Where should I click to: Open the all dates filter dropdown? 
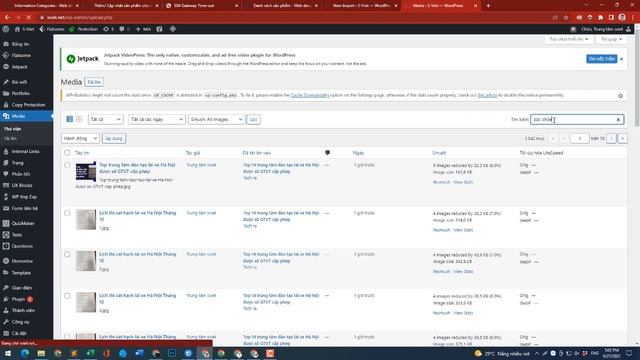157,119
